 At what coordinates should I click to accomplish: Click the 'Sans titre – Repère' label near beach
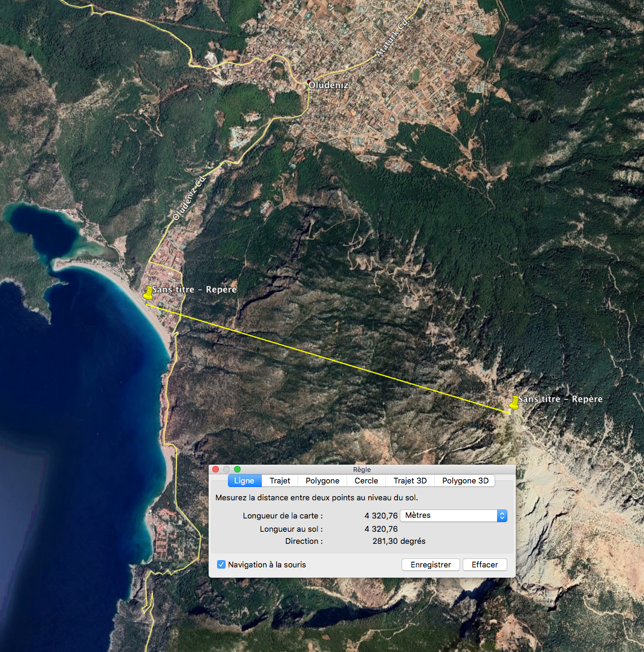pyautogui.click(x=194, y=289)
